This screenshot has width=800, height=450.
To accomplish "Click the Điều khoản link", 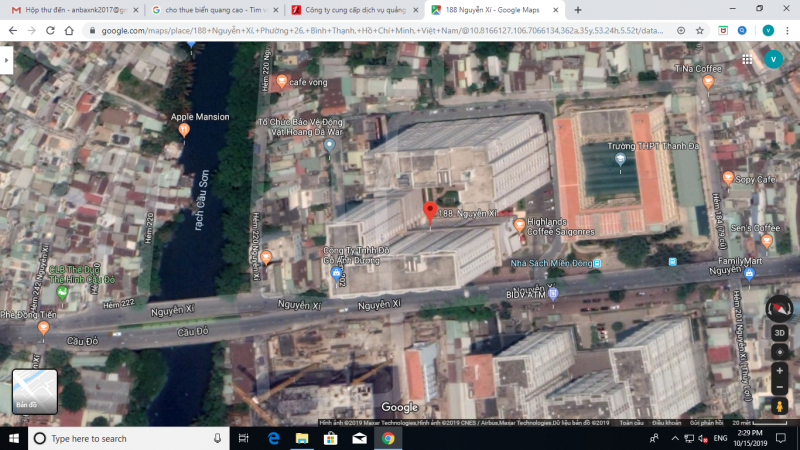I will tap(666, 423).
